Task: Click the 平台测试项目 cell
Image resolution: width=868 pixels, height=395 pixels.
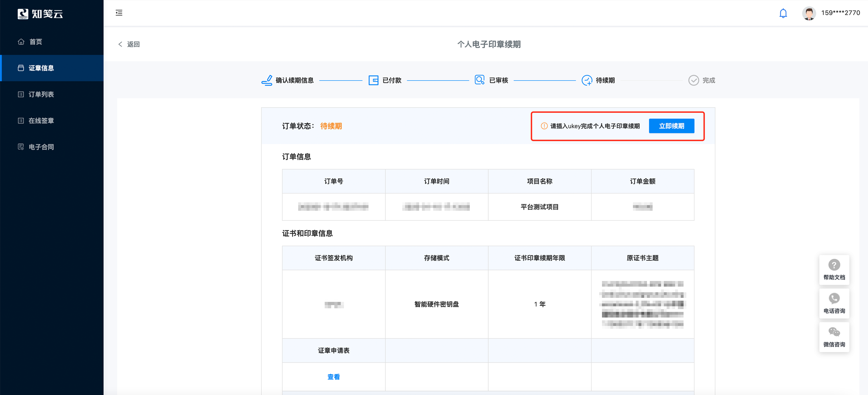Action: coord(540,207)
